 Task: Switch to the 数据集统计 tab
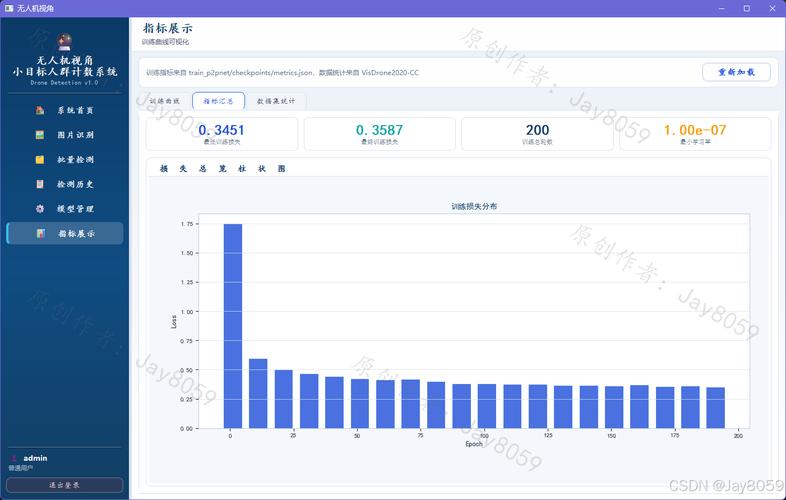coord(276,101)
